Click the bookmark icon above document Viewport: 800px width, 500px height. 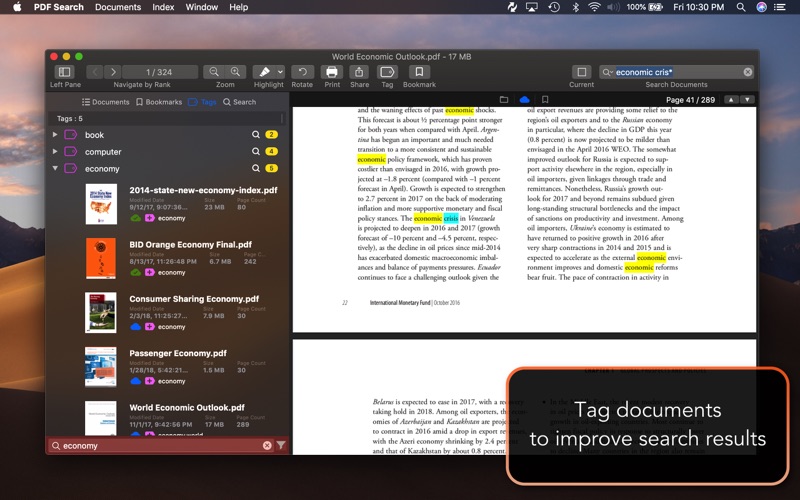(x=545, y=99)
